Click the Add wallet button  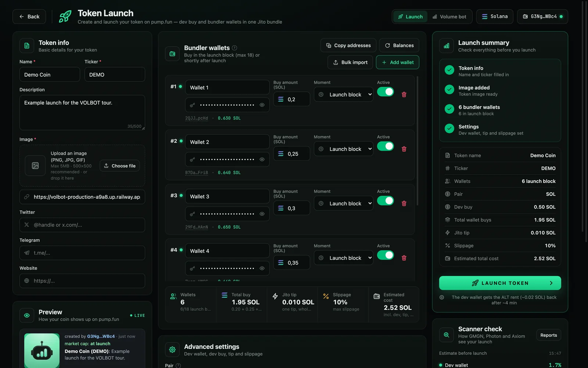[x=398, y=62]
